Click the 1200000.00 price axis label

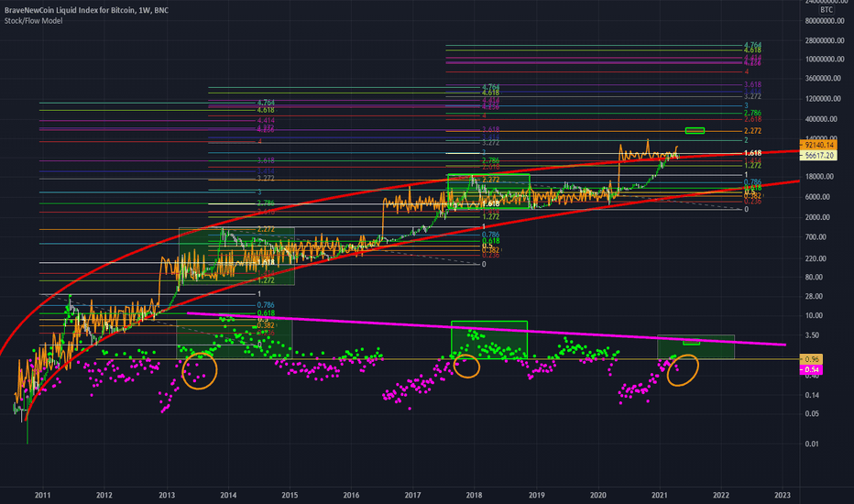tap(823, 99)
